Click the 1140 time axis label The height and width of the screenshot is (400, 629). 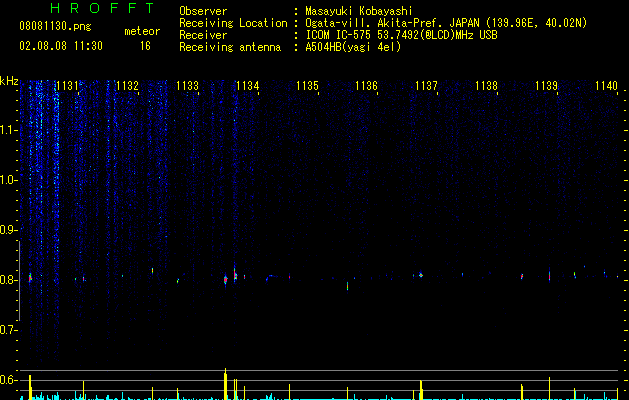(x=607, y=86)
